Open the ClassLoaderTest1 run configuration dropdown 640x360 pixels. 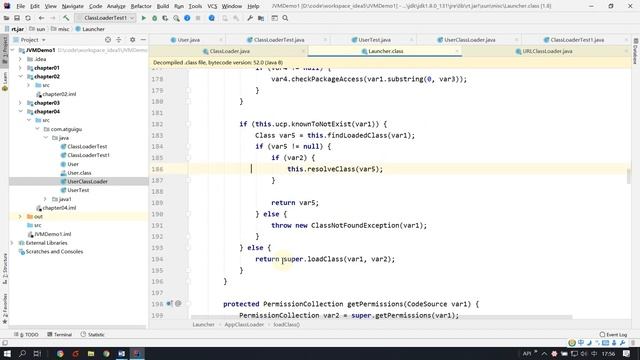pos(105,18)
